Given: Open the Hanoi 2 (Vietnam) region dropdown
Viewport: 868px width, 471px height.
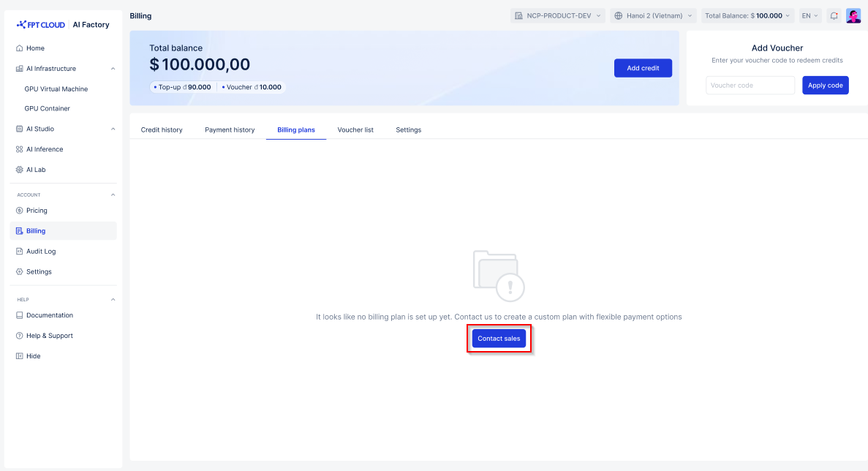Looking at the screenshot, I should [x=654, y=15].
